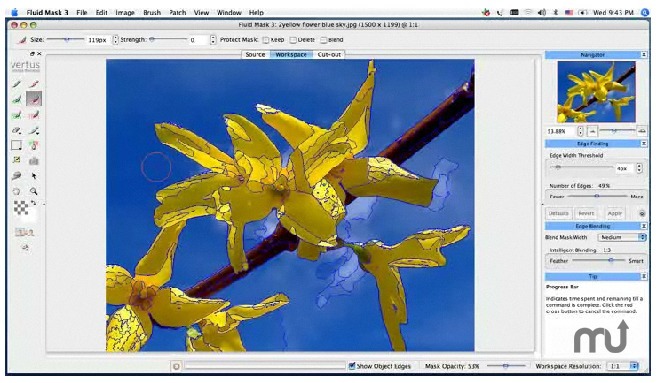659x383 pixels.
Task: Click the highlighted red Delete brush tool
Action: tap(34, 99)
